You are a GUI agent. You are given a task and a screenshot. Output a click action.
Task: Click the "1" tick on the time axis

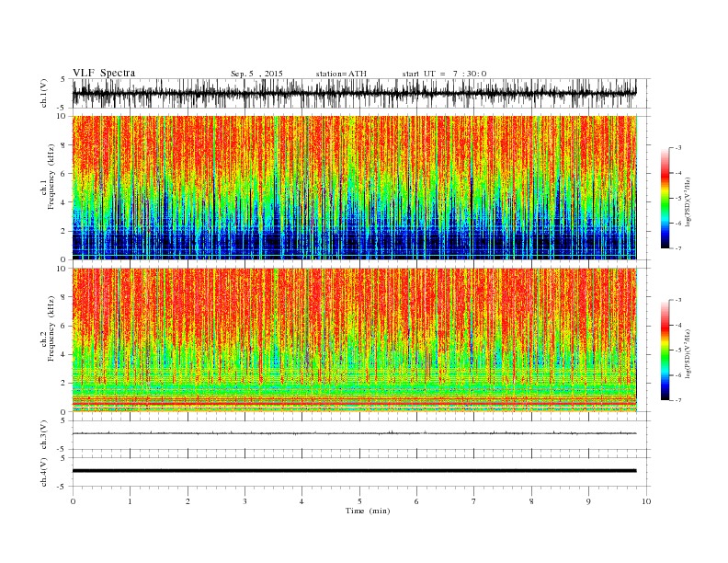[130, 501]
